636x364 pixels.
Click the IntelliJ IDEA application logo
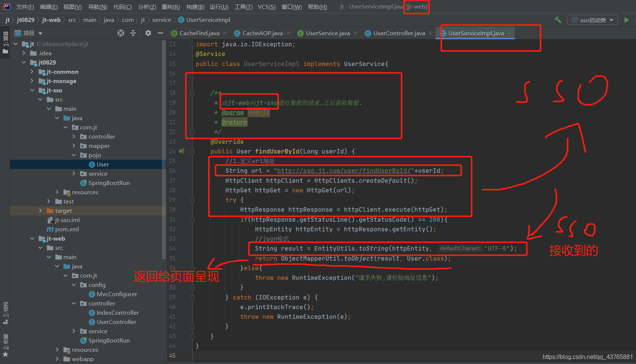click(x=7, y=6)
